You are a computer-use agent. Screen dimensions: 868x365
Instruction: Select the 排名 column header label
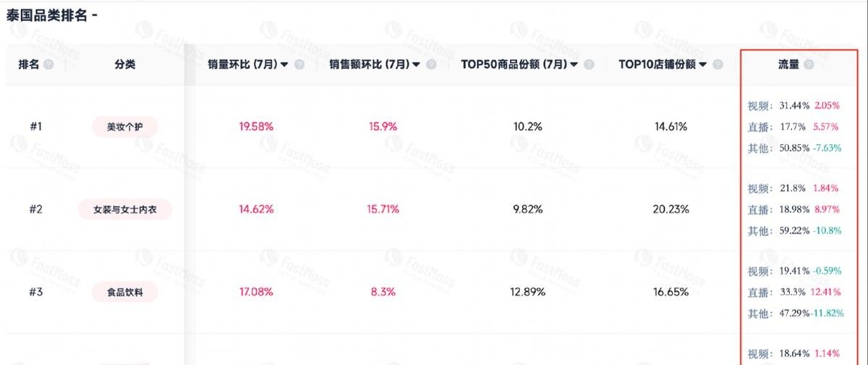29,64
